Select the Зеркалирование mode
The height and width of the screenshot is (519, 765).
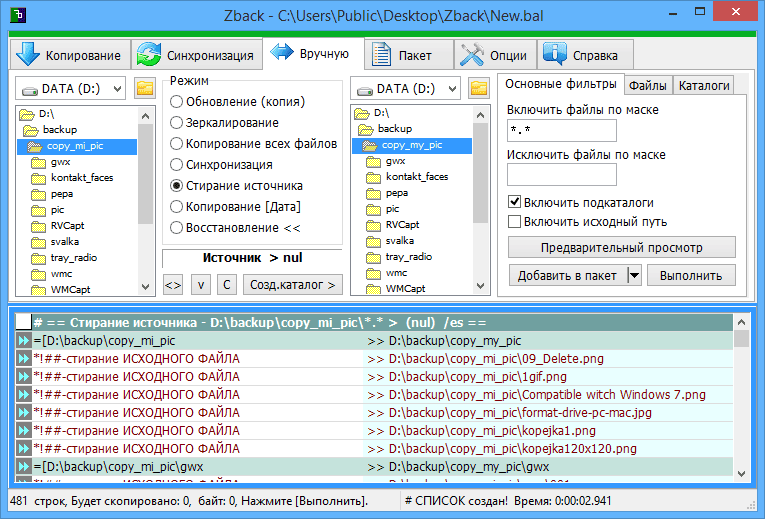coord(224,122)
